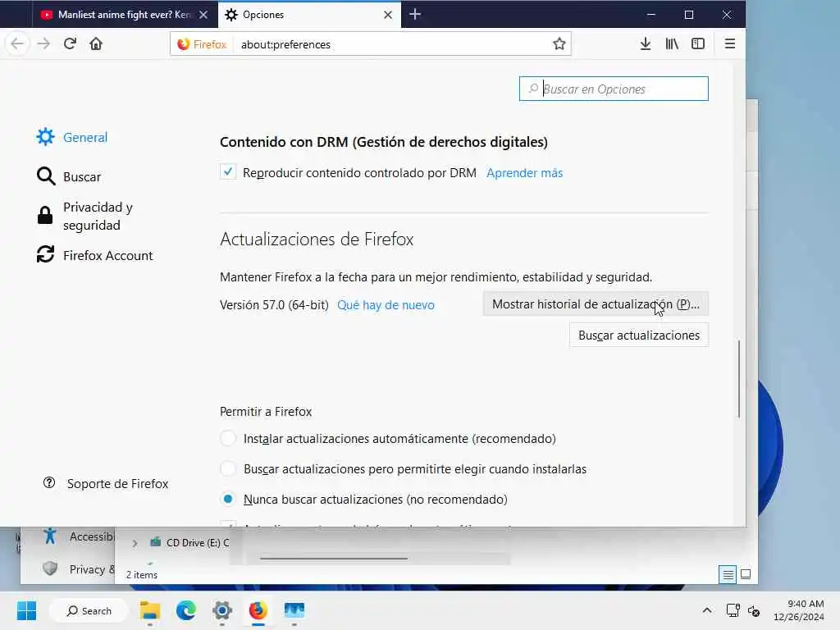Click the Actualizaciones de Firefox heading
Image resolution: width=840 pixels, height=630 pixels.
point(317,239)
